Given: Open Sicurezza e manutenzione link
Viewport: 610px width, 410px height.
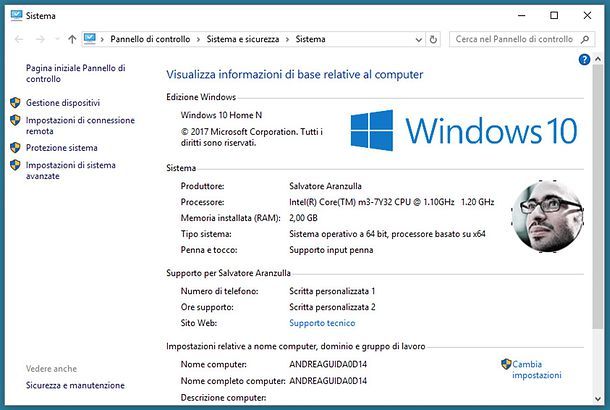Looking at the screenshot, I should click(x=75, y=385).
